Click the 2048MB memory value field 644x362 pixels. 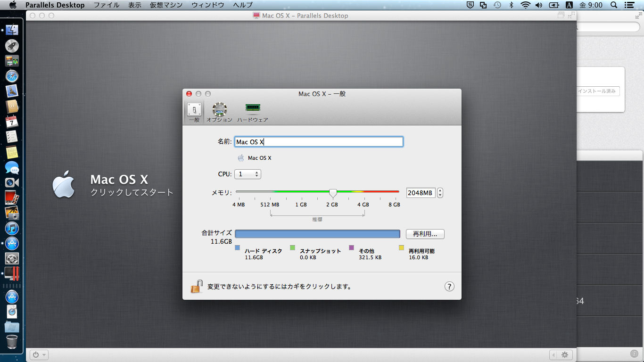pyautogui.click(x=421, y=193)
